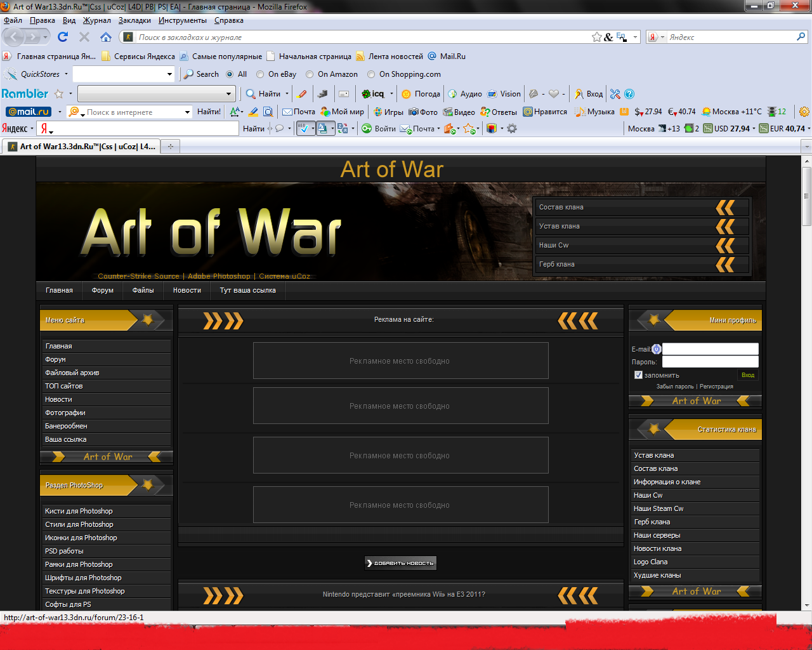
Task: Open the Яндекс logo dropdown arrow
Action: (32, 129)
